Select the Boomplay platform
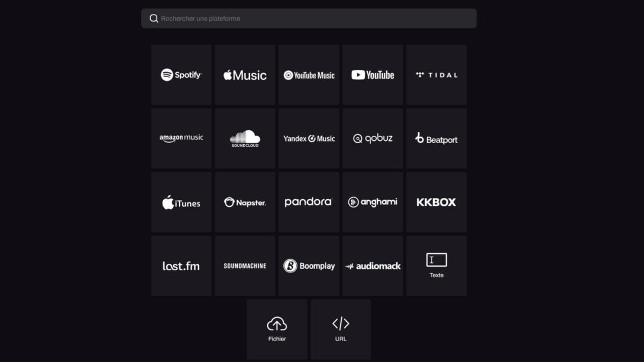The height and width of the screenshot is (362, 644). tap(309, 265)
